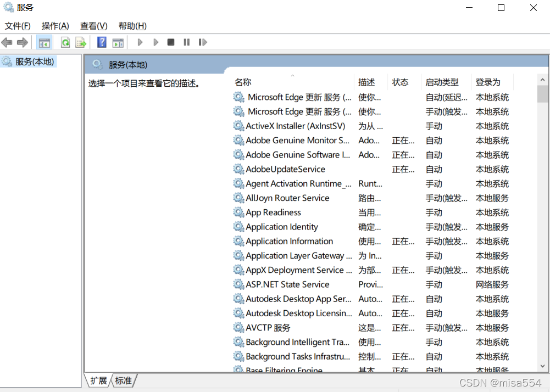The image size is (550, 392).
Task: Click 本地服务 login of AllJoyn Router Service
Action: tap(492, 198)
